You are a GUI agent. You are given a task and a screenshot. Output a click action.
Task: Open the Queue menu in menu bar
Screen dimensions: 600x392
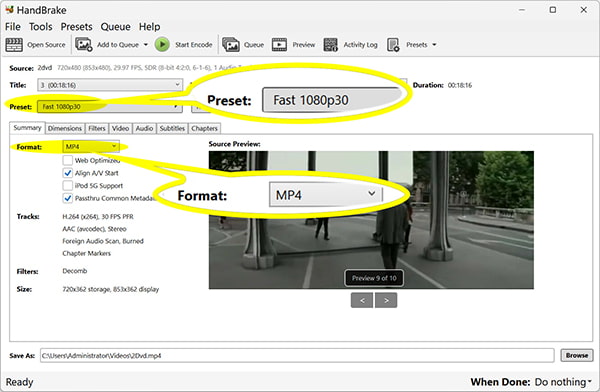click(x=116, y=27)
